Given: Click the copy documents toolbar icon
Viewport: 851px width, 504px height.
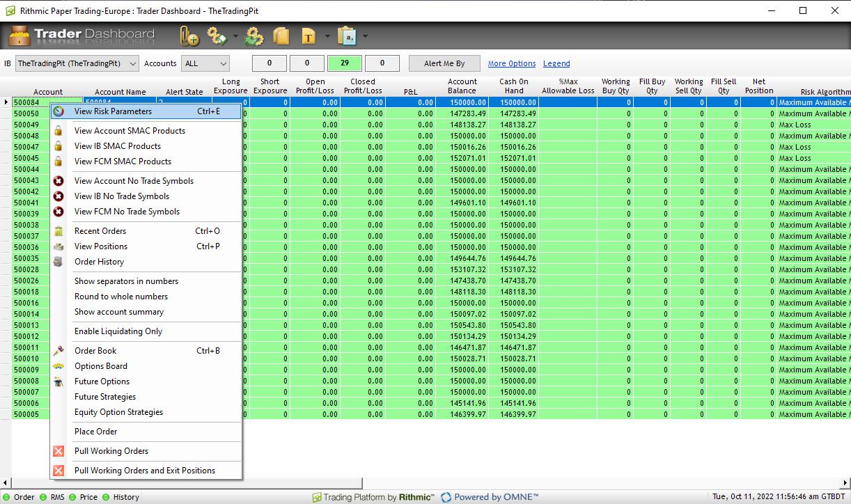Looking at the screenshot, I should coord(281,36).
